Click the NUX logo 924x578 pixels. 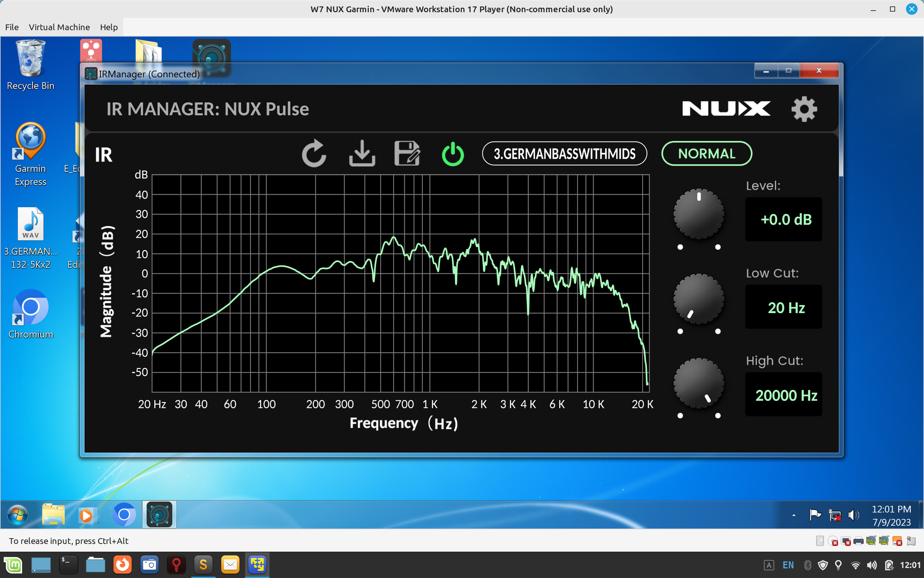[x=726, y=109]
